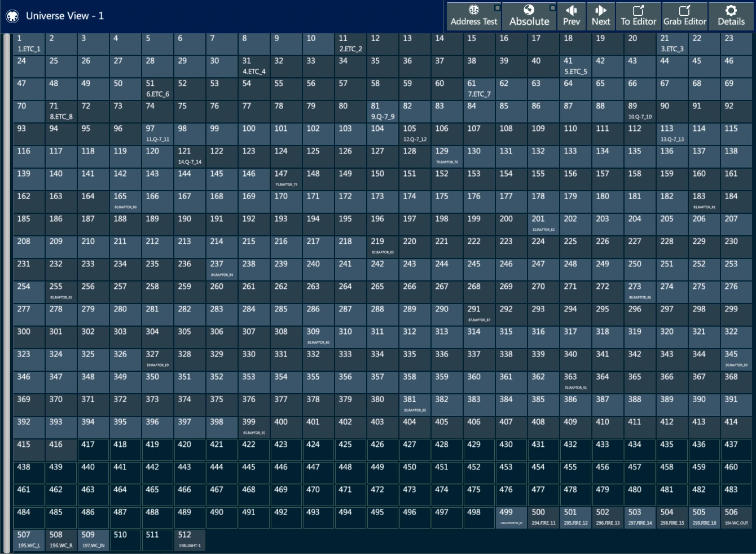Select address 31 labeled 4.ETC_4
The image size is (756, 554).
point(254,67)
